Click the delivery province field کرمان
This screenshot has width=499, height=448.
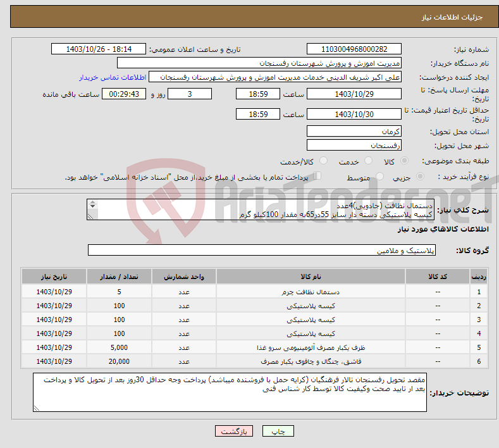[354, 131]
